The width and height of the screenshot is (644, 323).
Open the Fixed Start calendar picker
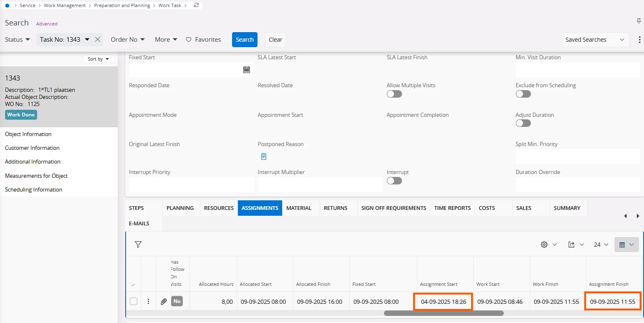click(x=247, y=70)
